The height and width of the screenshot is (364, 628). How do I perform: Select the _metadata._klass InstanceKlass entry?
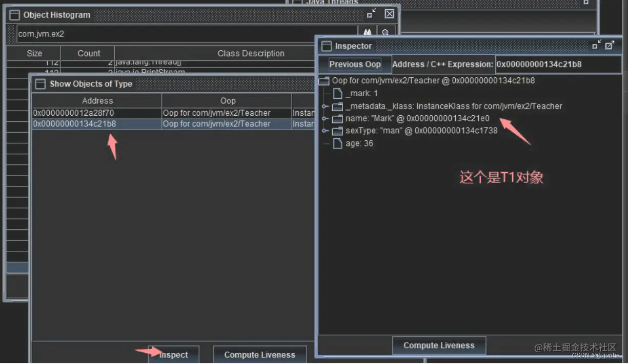click(x=454, y=106)
